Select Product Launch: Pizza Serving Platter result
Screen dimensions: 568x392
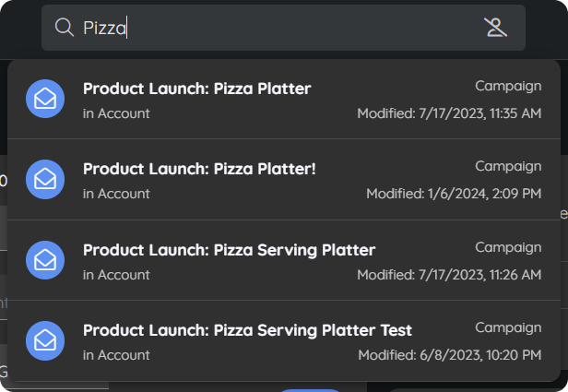pyautogui.click(x=284, y=260)
